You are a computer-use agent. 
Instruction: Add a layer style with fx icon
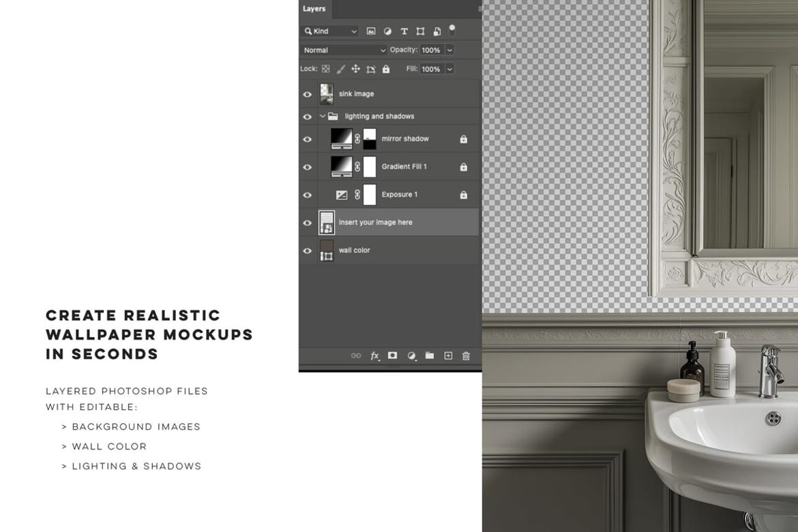click(375, 356)
